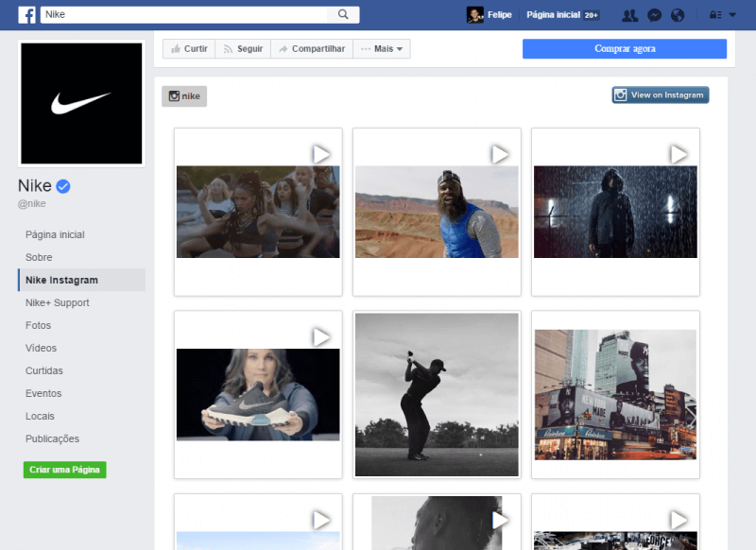Open the Fotos sidebar tab
The height and width of the screenshot is (550, 756).
(x=38, y=325)
